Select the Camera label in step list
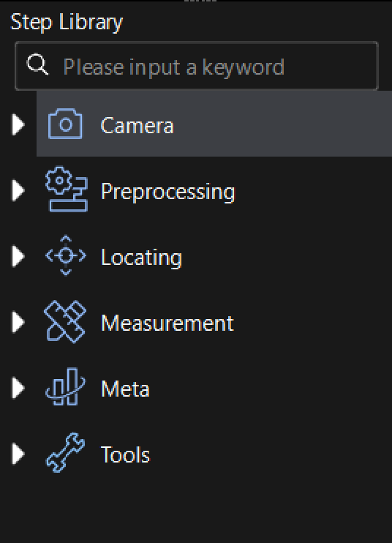 tap(137, 125)
